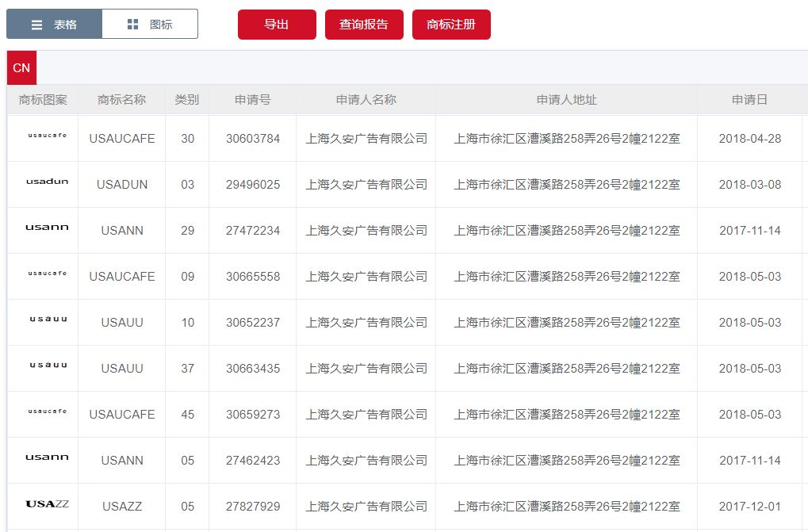
Task: Select the CN country tab
Action: click(21, 68)
